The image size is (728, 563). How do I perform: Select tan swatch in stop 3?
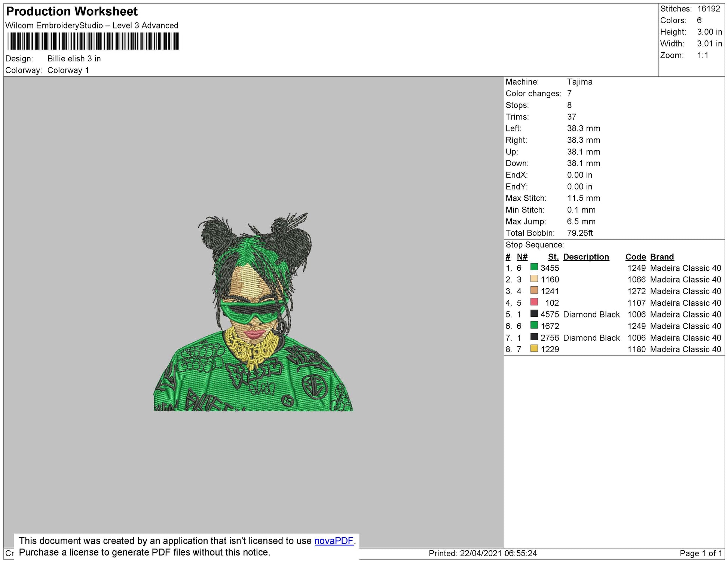click(x=534, y=290)
